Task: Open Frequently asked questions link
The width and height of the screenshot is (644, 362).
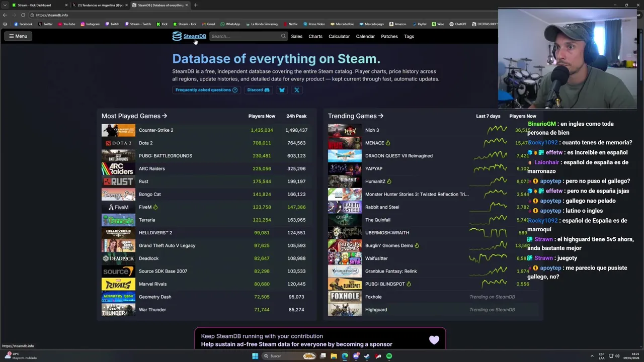Action: 206,90
